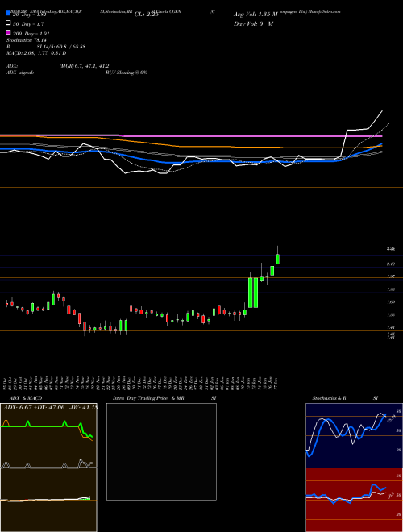Click the 2.12 price axis label
This screenshot has width=403, height=532.
coord(391,264)
